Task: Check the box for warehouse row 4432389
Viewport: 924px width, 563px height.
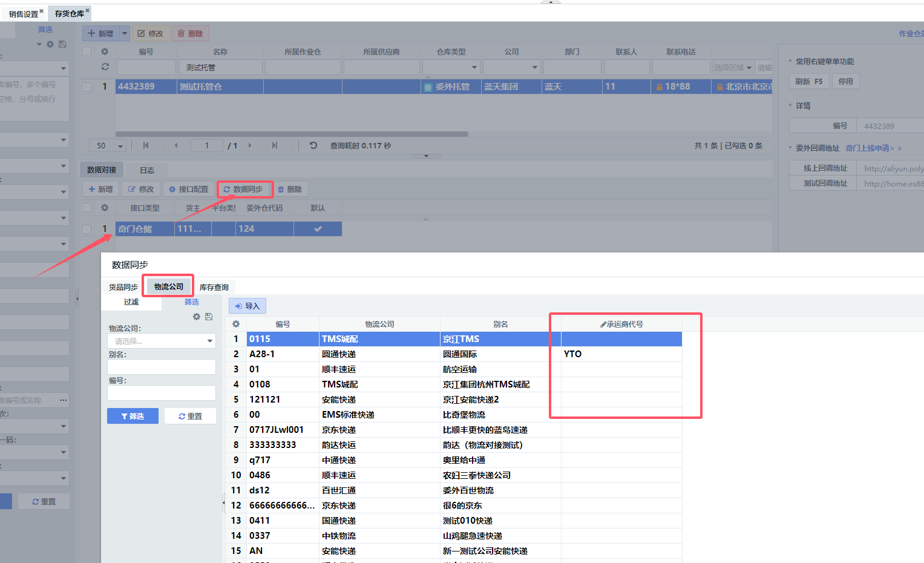Action: 87,87
